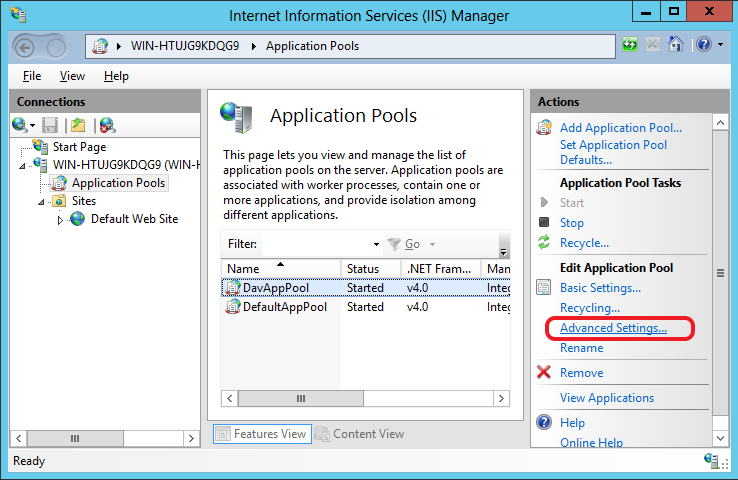Switch to Features View tab
The height and width of the screenshot is (480, 738).
click(262, 434)
